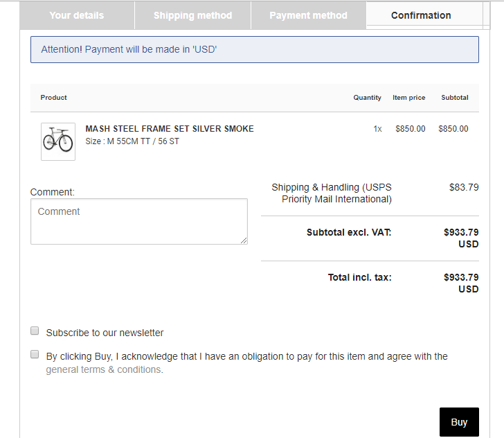Click the 1x quantity value
504x438 pixels.
(x=377, y=129)
